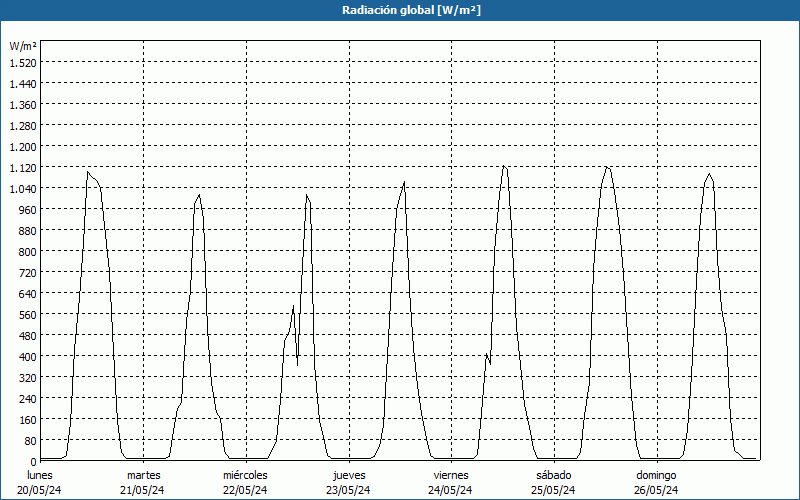Click the '160' y-axis value
The height and width of the screenshot is (500, 800).
29,420
